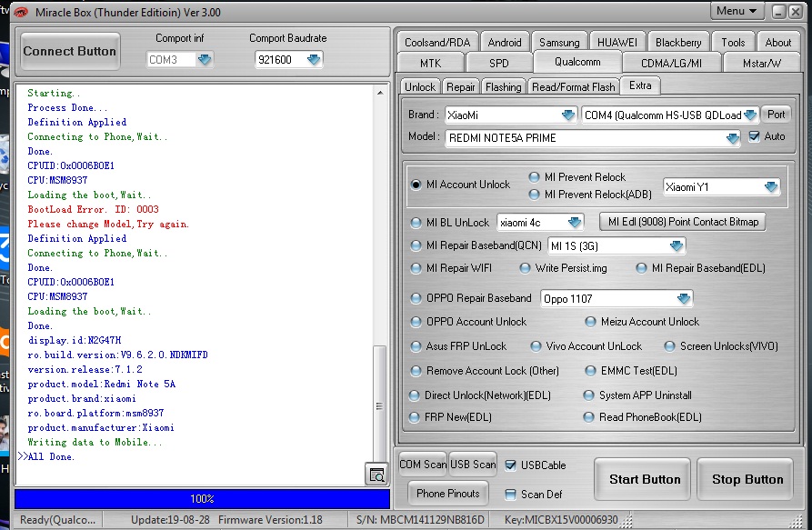Open the About tab
This screenshot has height=530, width=812.
coord(777,42)
